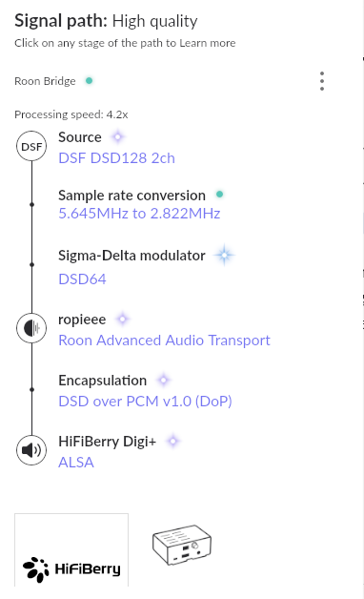The height and width of the screenshot is (599, 364).
Task: Click the purple star beside Encapsulation
Action: [164, 381]
